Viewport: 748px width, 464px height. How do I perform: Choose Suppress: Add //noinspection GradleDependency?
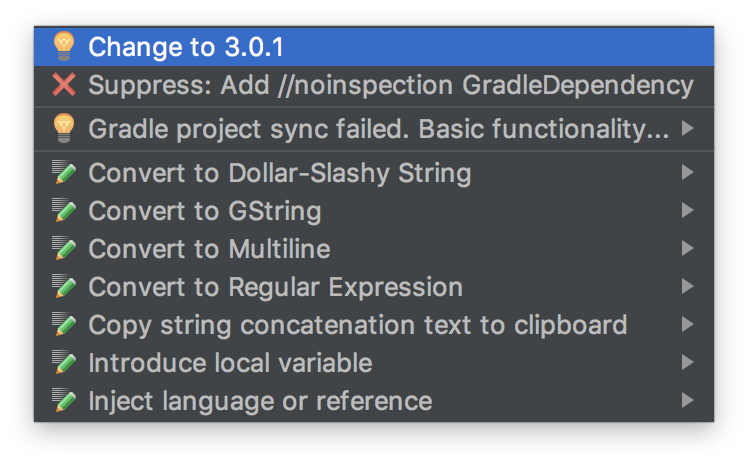point(374,85)
